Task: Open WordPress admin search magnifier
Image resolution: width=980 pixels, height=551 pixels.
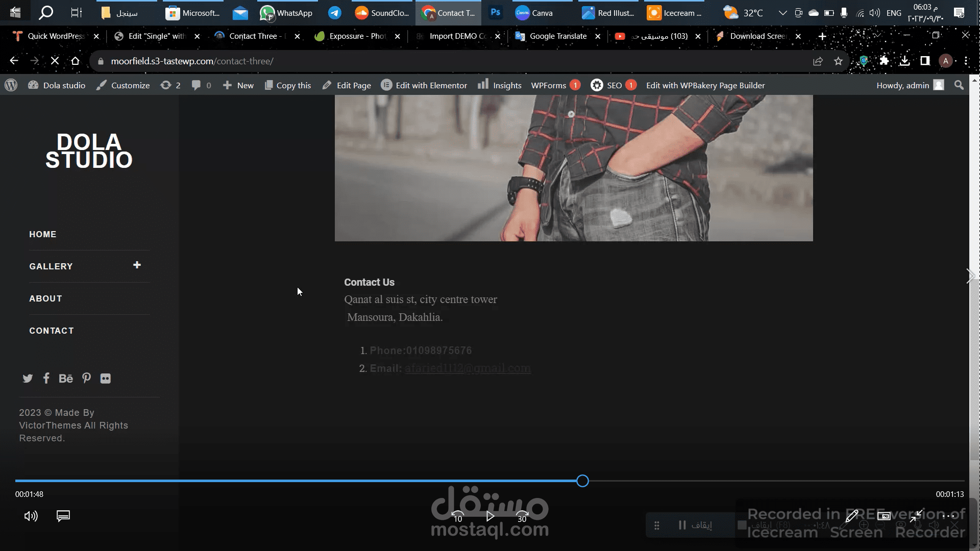Action: (x=959, y=85)
